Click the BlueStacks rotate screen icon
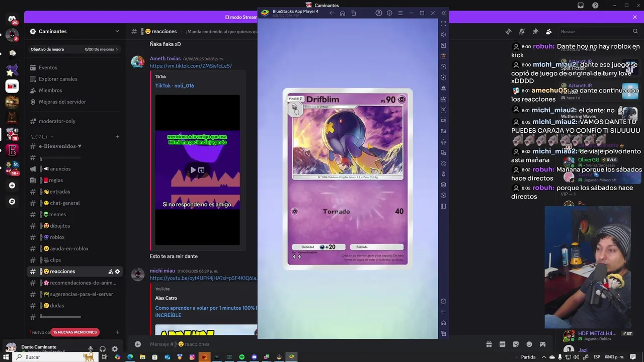This screenshot has height=362, width=644. (x=443, y=152)
